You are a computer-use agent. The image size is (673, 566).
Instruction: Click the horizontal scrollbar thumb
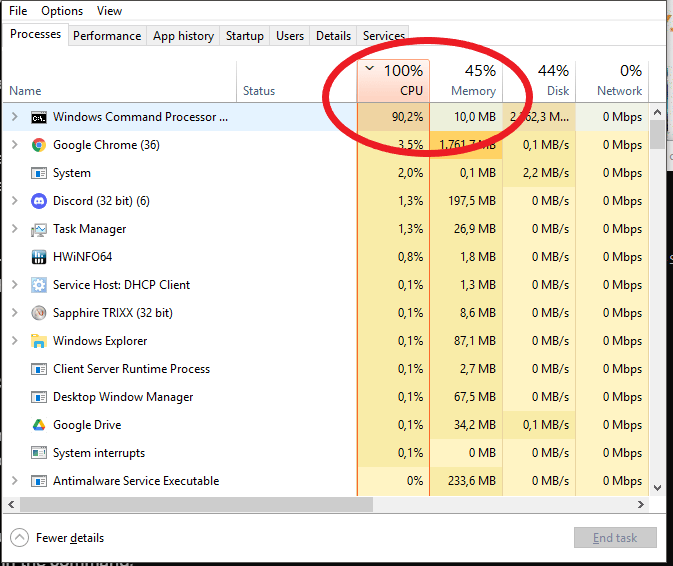[197, 505]
